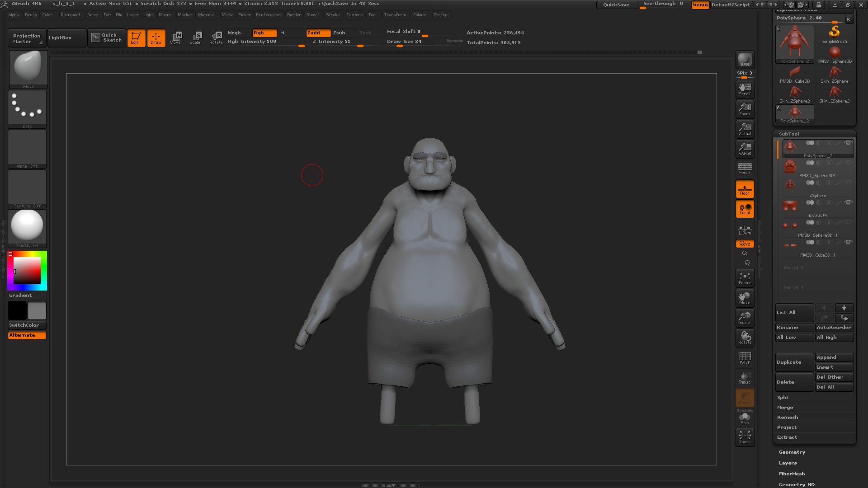Open the Texture menu
The width and height of the screenshot is (868, 488).
coord(354,14)
